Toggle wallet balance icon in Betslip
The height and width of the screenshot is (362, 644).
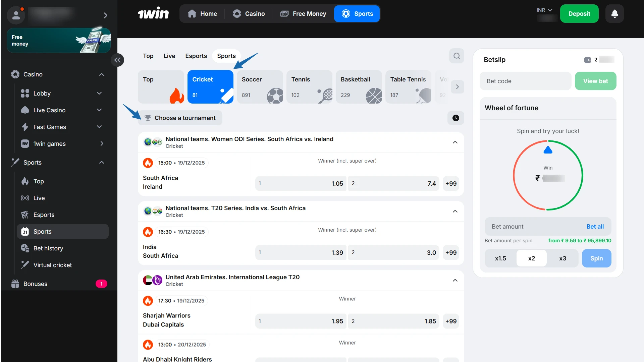588,60
